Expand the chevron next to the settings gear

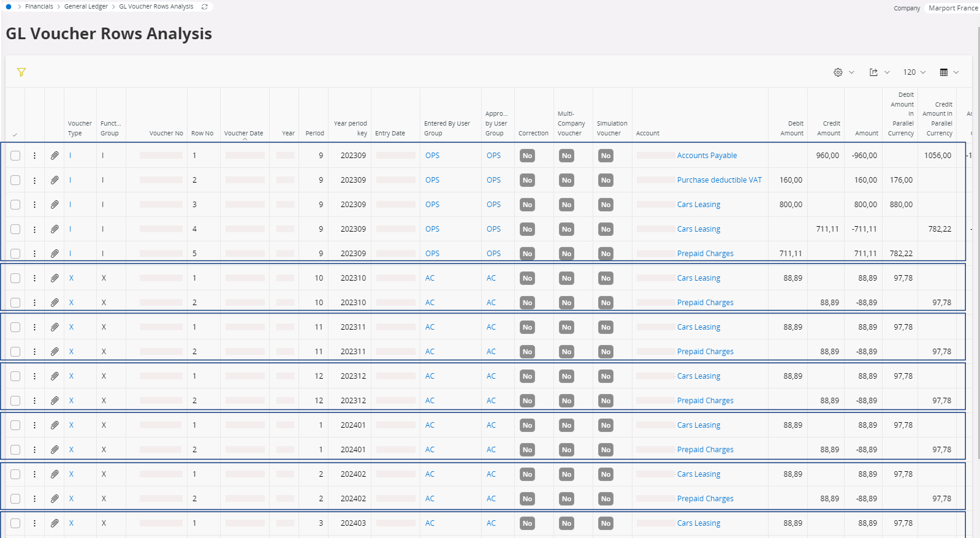coord(851,72)
